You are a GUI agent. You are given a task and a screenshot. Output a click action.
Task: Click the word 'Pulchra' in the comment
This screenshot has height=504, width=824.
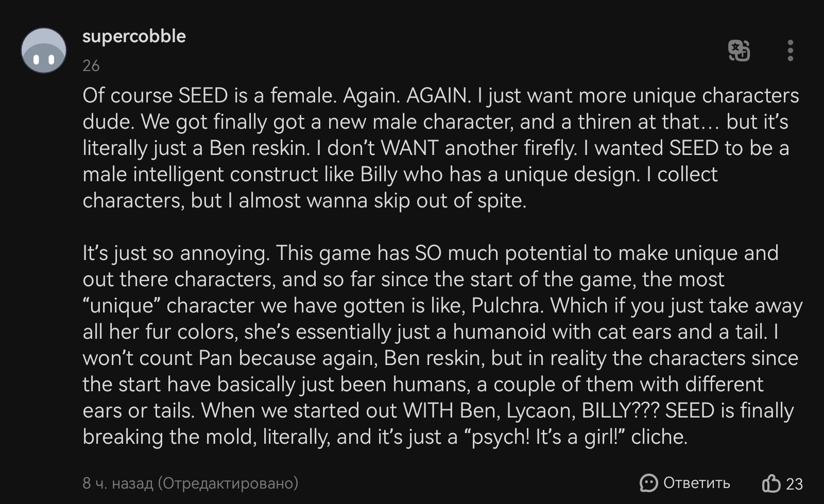click(x=507, y=305)
